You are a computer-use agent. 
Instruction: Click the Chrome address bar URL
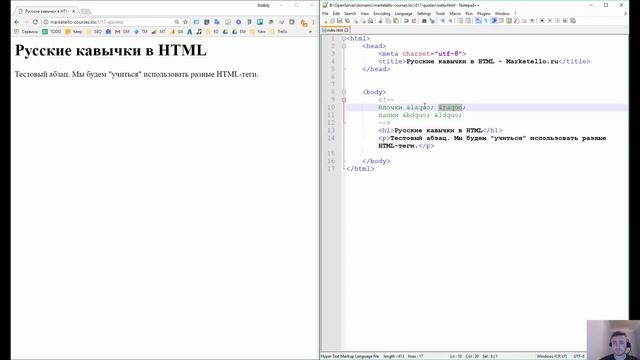(x=87, y=22)
